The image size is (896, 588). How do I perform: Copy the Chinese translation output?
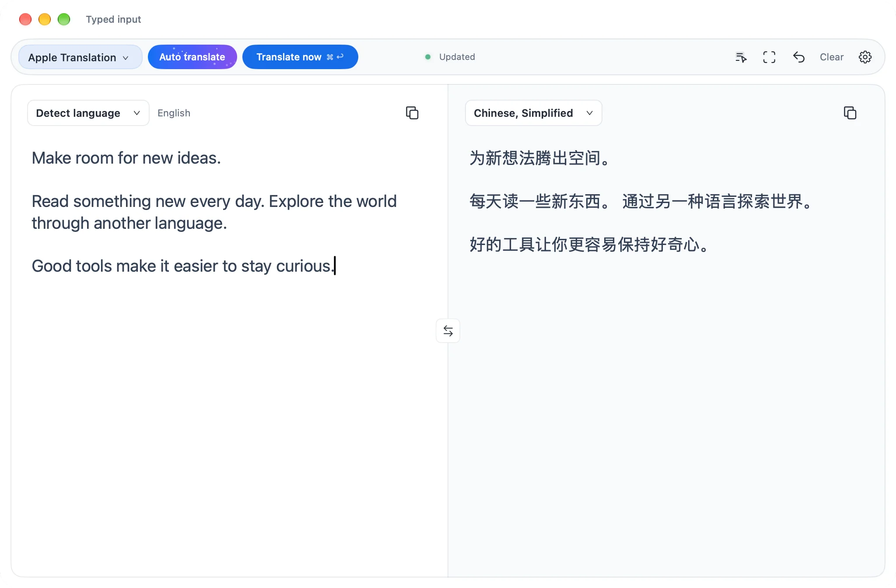[850, 113]
